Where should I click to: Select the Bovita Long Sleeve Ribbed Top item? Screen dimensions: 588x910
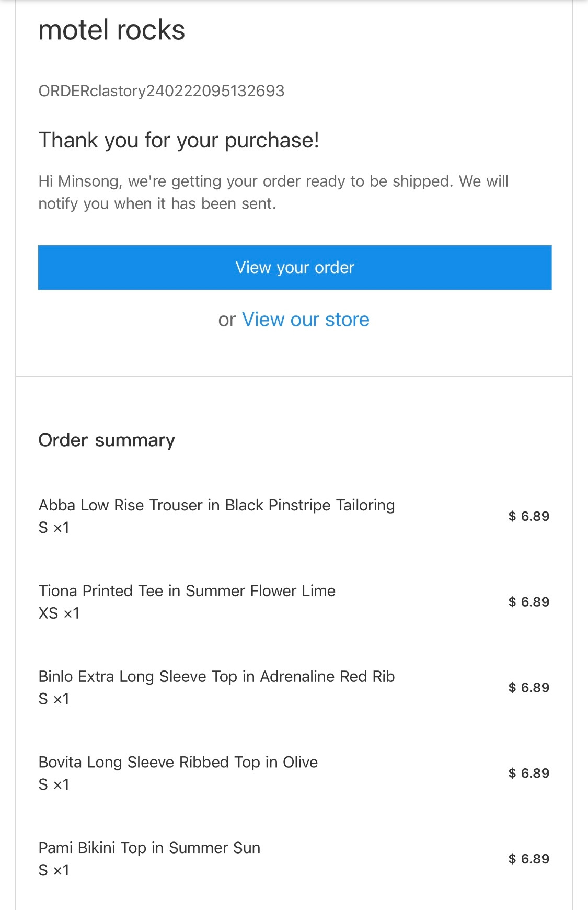pyautogui.click(x=178, y=763)
